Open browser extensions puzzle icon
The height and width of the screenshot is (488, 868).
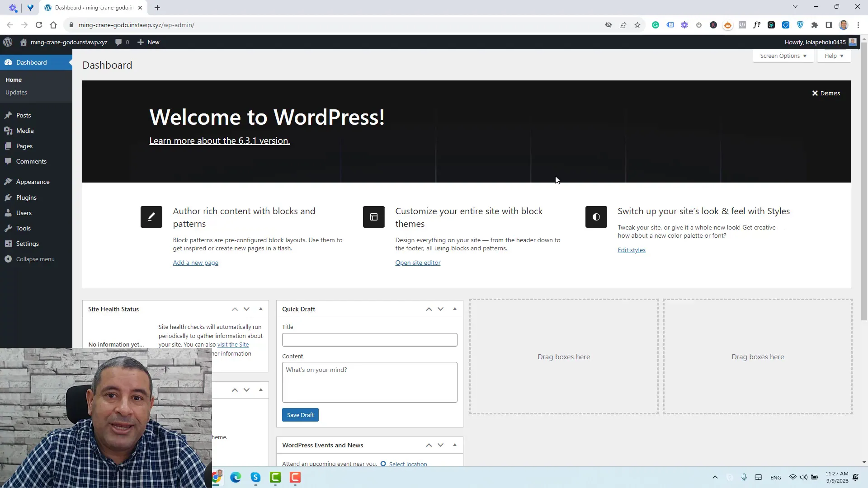(x=815, y=25)
